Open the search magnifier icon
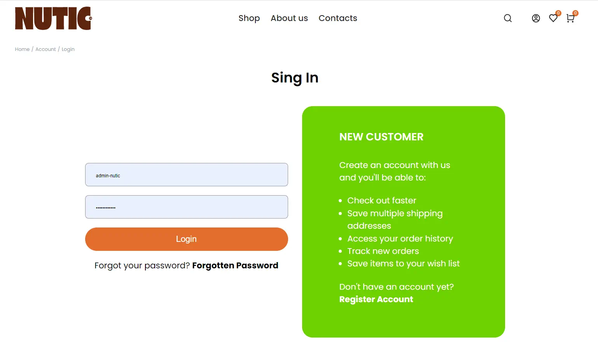The width and height of the screenshot is (598, 364). (x=507, y=18)
